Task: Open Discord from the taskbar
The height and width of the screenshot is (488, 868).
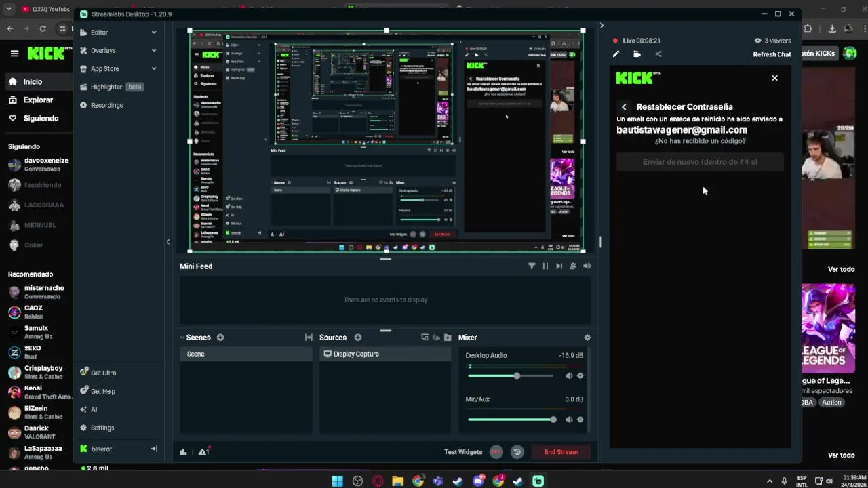Action: point(478,481)
